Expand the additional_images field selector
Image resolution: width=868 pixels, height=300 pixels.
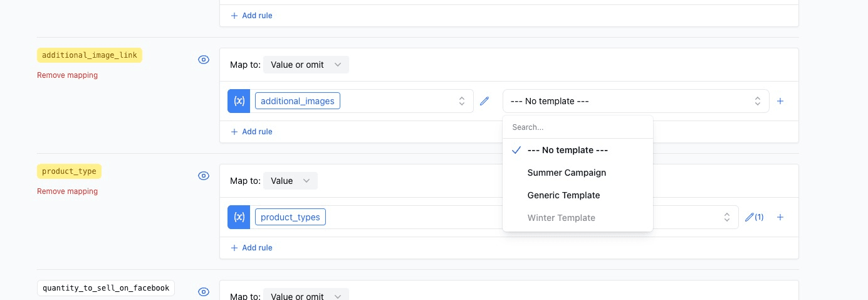click(461, 101)
